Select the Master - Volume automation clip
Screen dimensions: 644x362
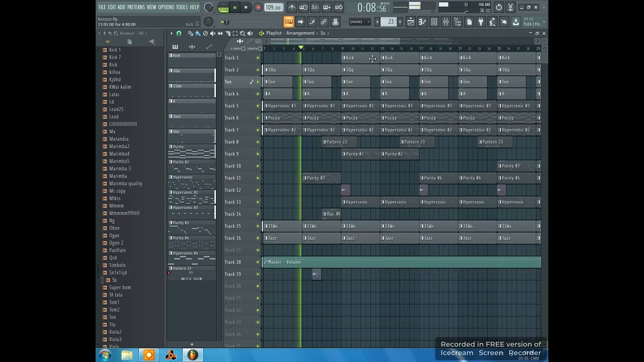(x=401, y=262)
